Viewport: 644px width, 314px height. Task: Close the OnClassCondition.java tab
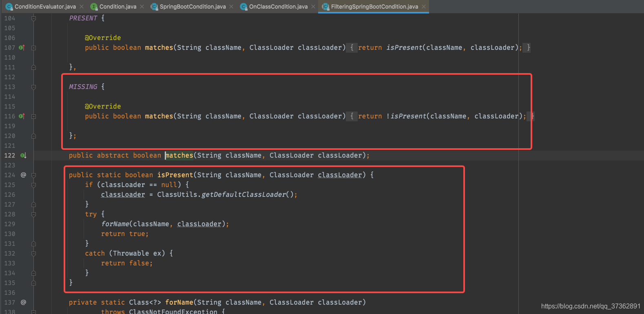[x=313, y=7]
